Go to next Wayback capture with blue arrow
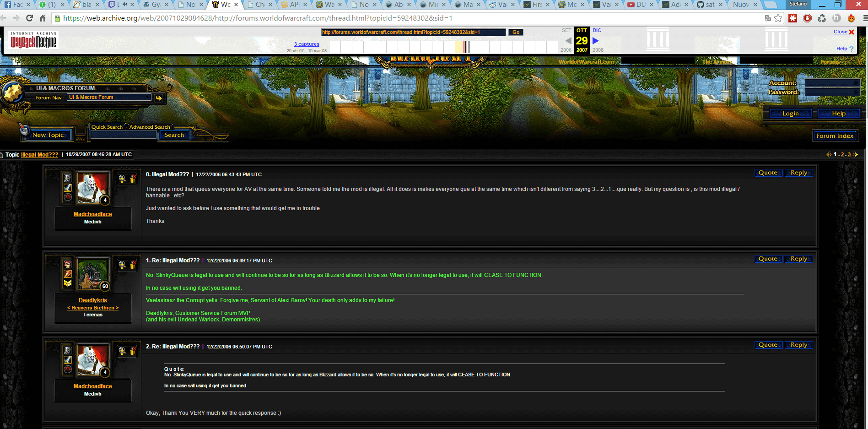 point(596,41)
